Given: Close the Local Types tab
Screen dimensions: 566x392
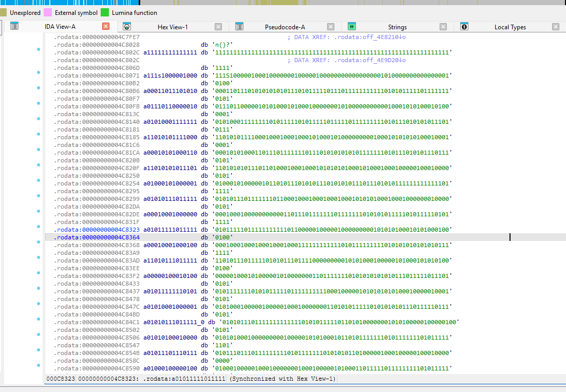Looking at the screenshot, I should 556,27.
